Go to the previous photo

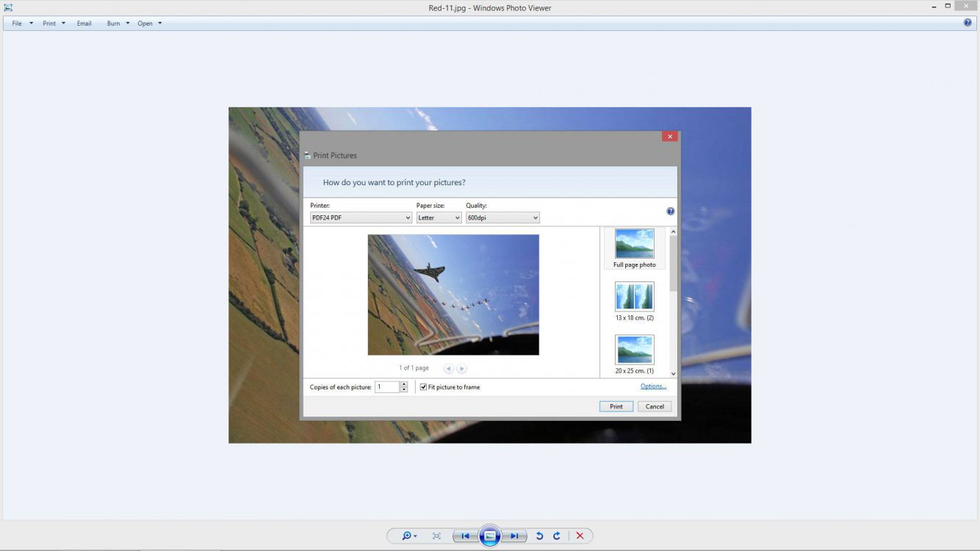(465, 536)
